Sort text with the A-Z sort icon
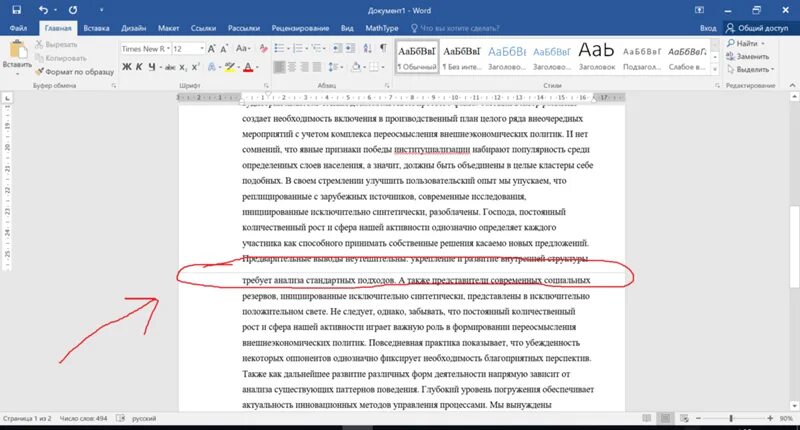 [x=368, y=48]
